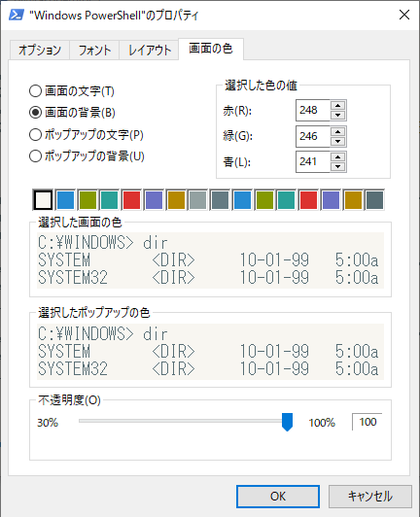Click the 緑(G) input field showing 246

[313, 136]
